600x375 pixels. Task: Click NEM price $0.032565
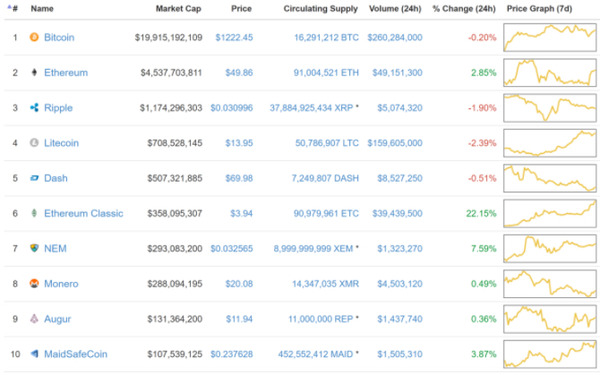point(232,248)
